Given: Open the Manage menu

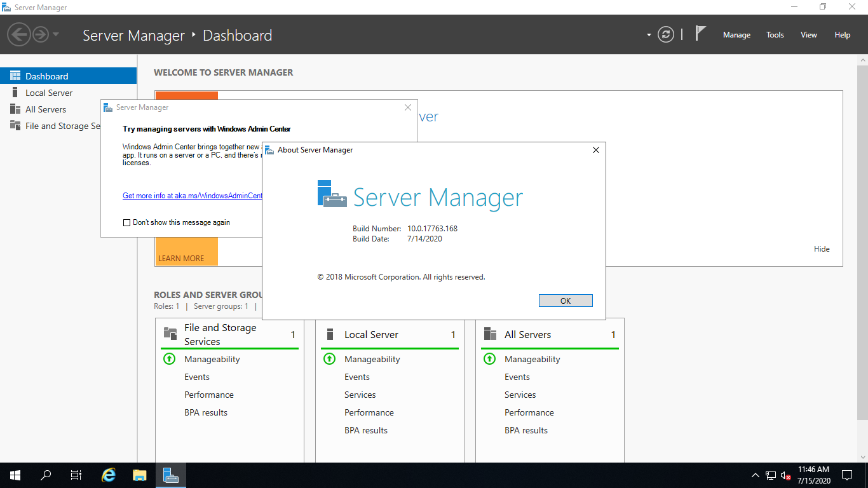Looking at the screenshot, I should [x=736, y=35].
